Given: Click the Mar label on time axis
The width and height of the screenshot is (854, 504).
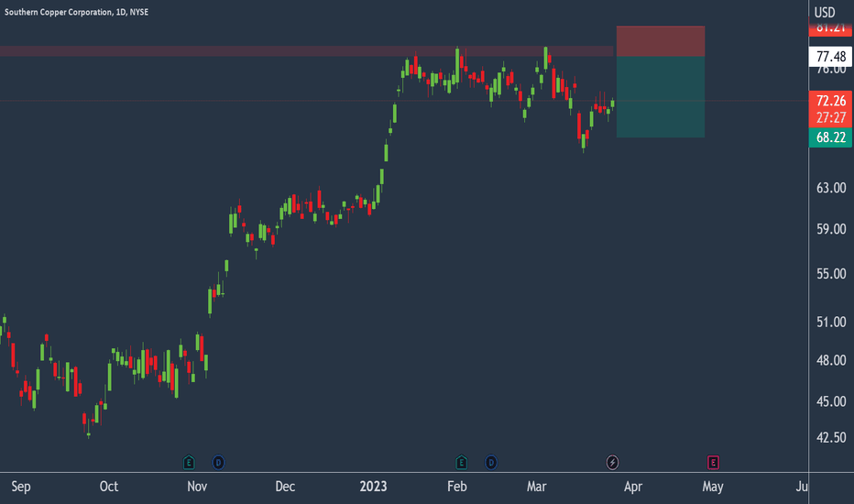Looking at the screenshot, I should (536, 487).
